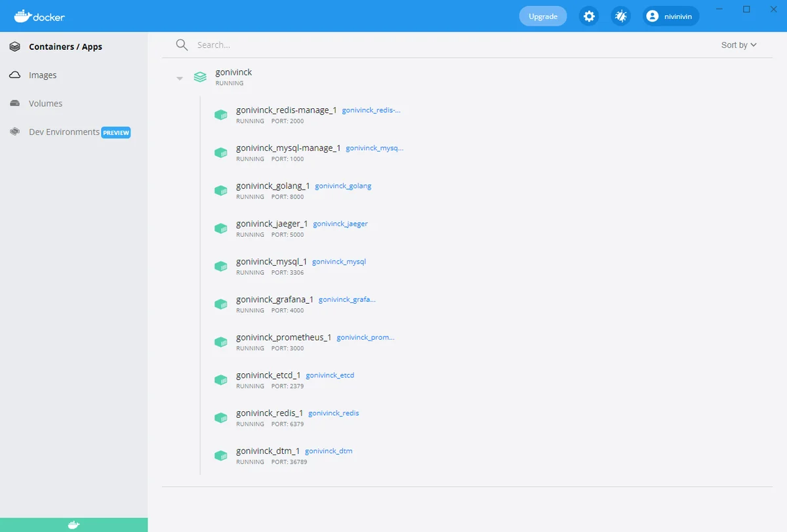Click the search magnifier icon
Screen dimensions: 787x532
coord(182,45)
